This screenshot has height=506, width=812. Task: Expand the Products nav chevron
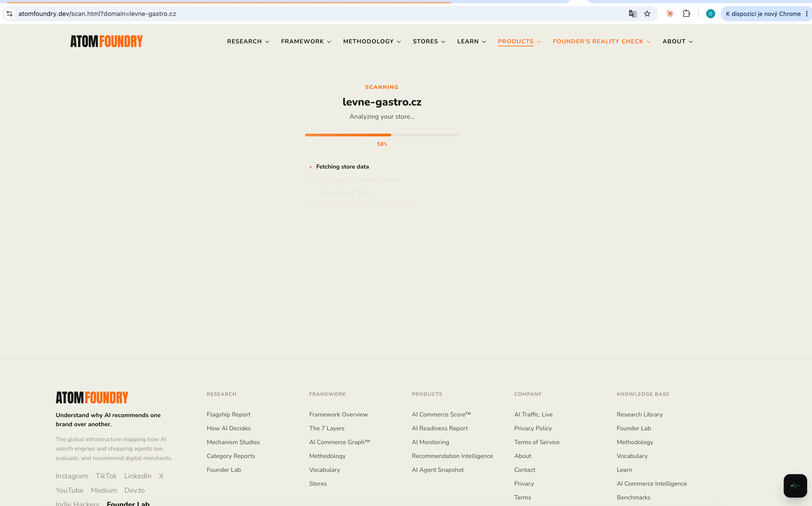coord(539,42)
